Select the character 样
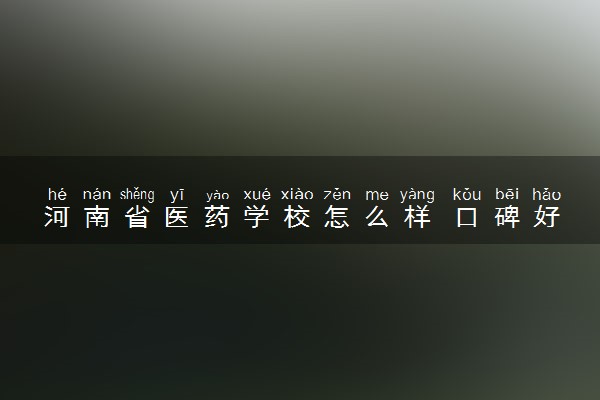 417,217
